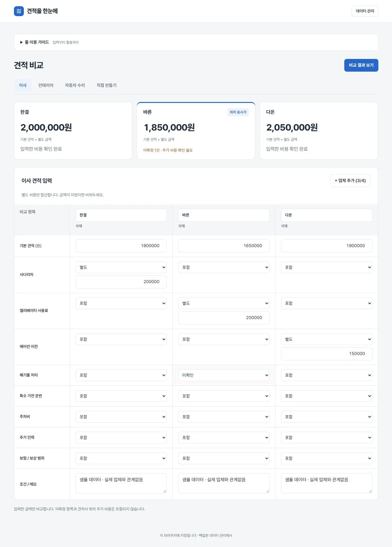Click the 바른 summary card total 1,850,000원
Screen dimensions: 392x547
(x=169, y=127)
